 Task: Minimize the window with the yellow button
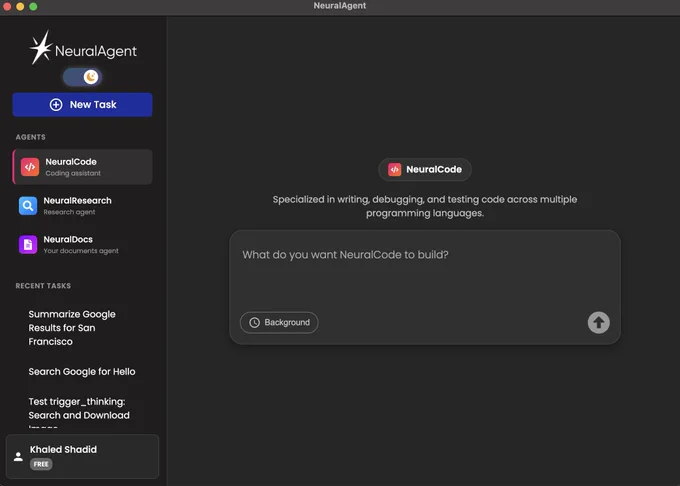[20, 6]
